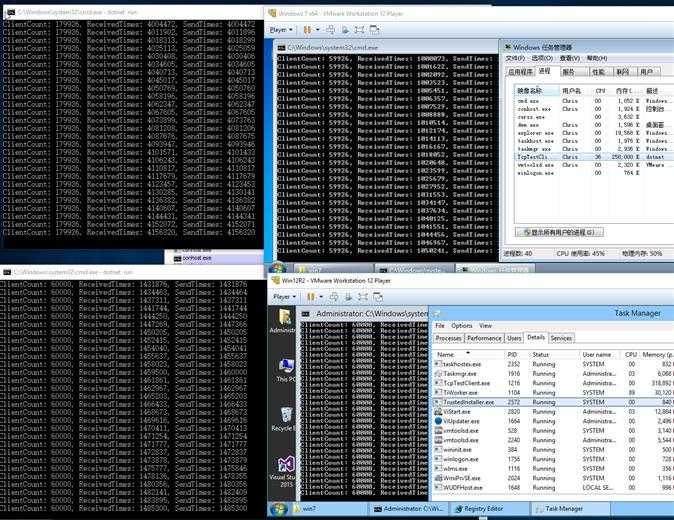Image resolution: width=674 pixels, height=520 pixels.
Task: Click Unity mode icon in Win12R2 player toolbar
Action: point(378,297)
